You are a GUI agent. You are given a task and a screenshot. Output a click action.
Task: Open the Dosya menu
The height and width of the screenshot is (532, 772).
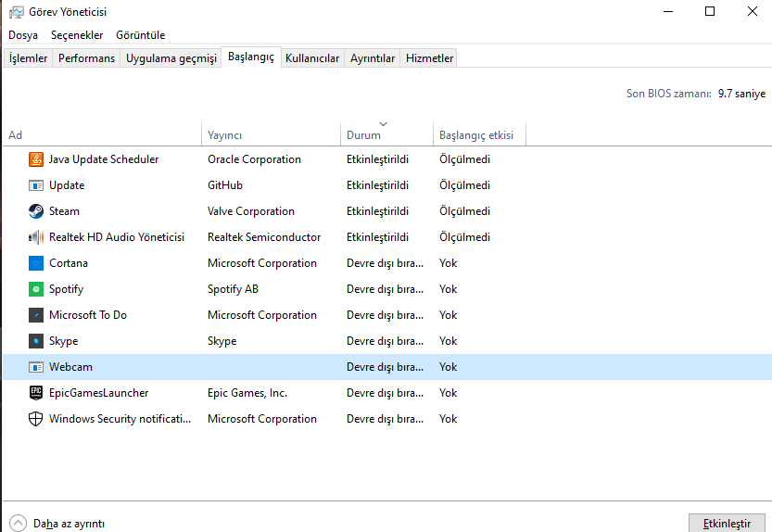23,35
